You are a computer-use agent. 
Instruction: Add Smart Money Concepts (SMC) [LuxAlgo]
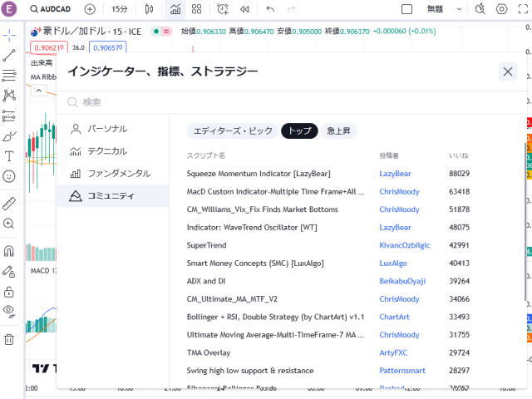coord(255,264)
